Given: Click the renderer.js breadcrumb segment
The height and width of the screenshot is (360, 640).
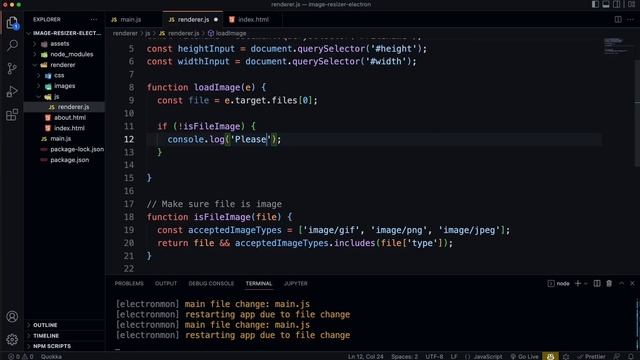Looking at the screenshot, I should pyautogui.click(x=179, y=33).
